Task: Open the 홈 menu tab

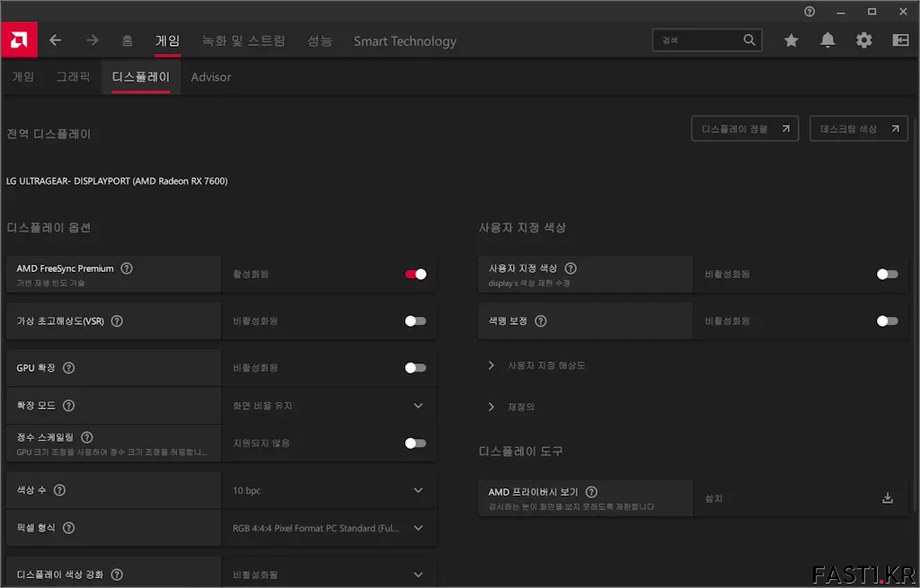Action: pos(127,40)
